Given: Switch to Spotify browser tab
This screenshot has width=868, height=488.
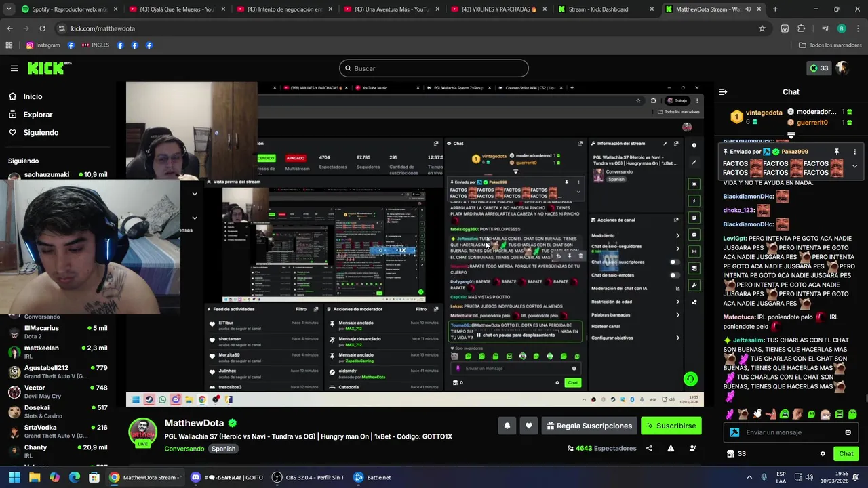Looking at the screenshot, I should (x=69, y=9).
